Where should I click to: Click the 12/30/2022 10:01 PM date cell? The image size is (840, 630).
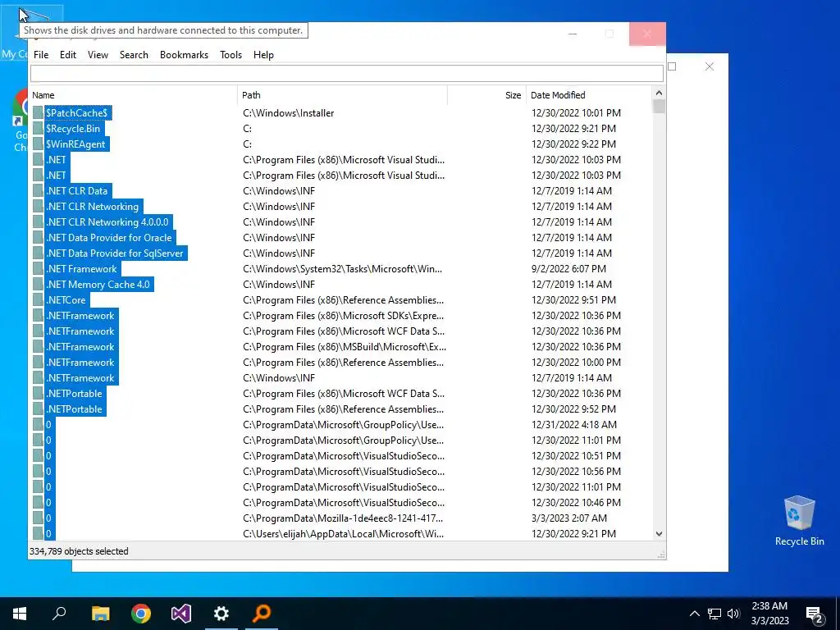tap(576, 112)
